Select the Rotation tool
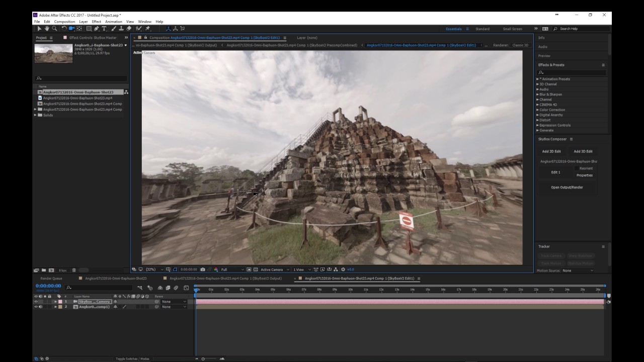 64,29
